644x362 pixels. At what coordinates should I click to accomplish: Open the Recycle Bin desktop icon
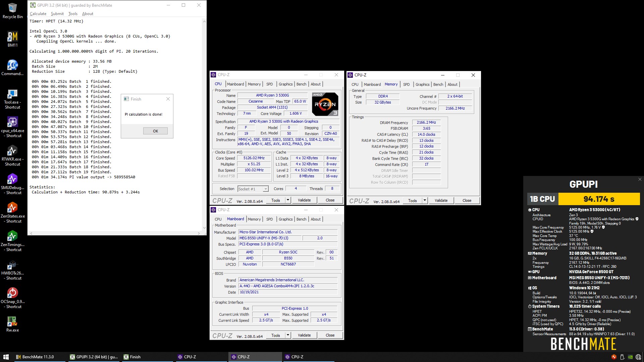pyautogui.click(x=12, y=11)
